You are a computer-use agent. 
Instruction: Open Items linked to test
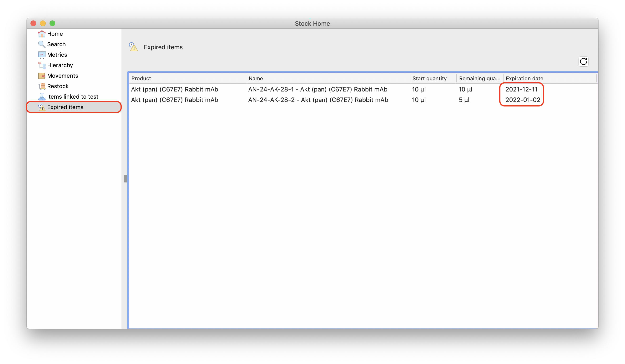point(73,96)
